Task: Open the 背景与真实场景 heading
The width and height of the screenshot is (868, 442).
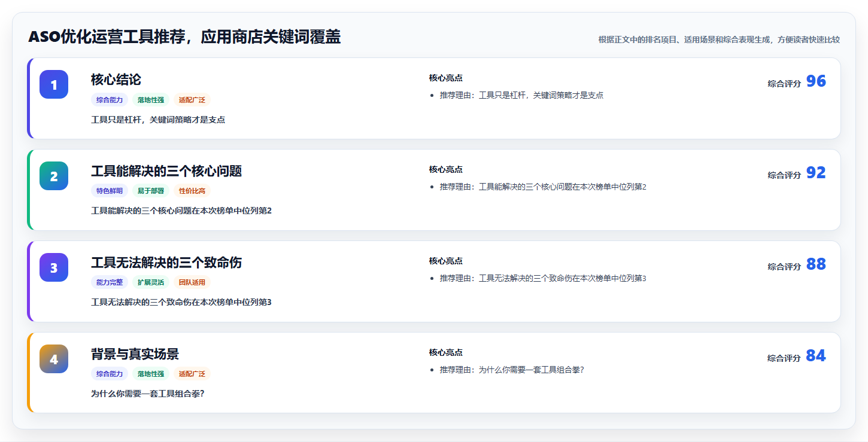Action: 135,354
